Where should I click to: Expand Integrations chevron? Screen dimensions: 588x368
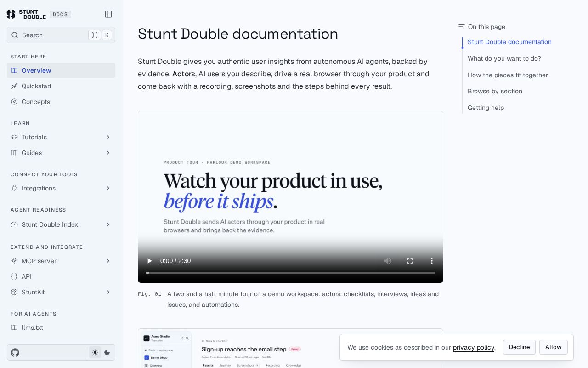tap(108, 188)
